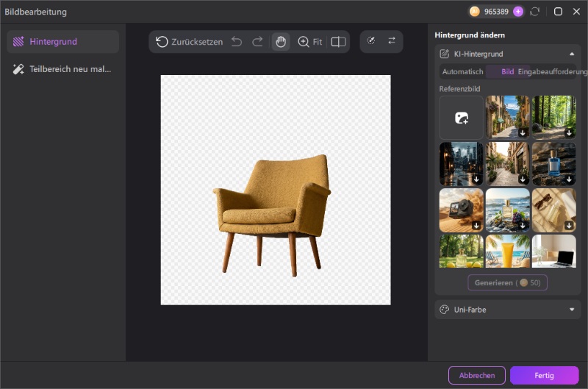Click the Generieren button
The height and width of the screenshot is (389, 588).
[507, 282]
